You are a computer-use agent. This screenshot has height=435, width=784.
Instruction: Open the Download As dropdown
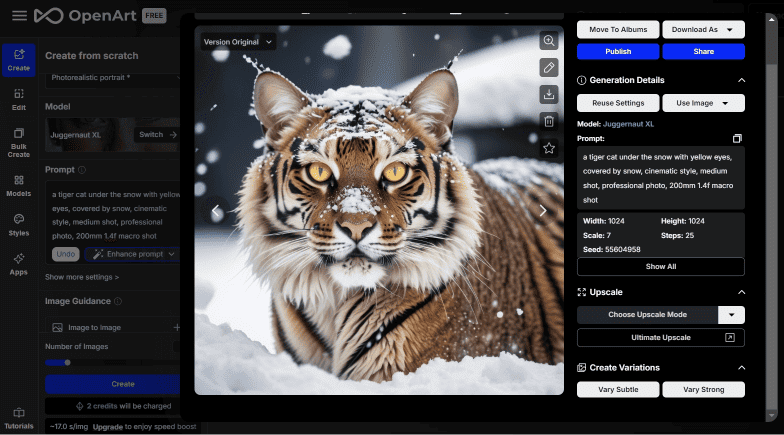point(704,30)
